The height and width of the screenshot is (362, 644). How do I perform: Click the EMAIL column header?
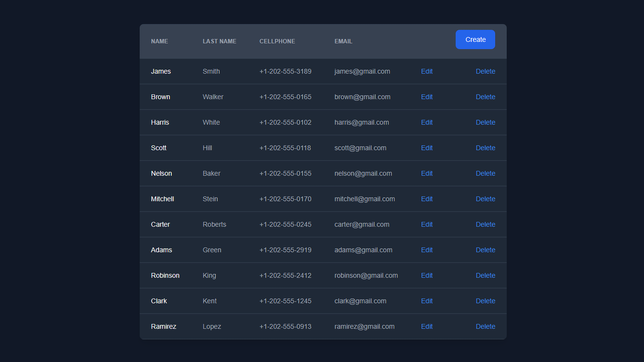(343, 41)
